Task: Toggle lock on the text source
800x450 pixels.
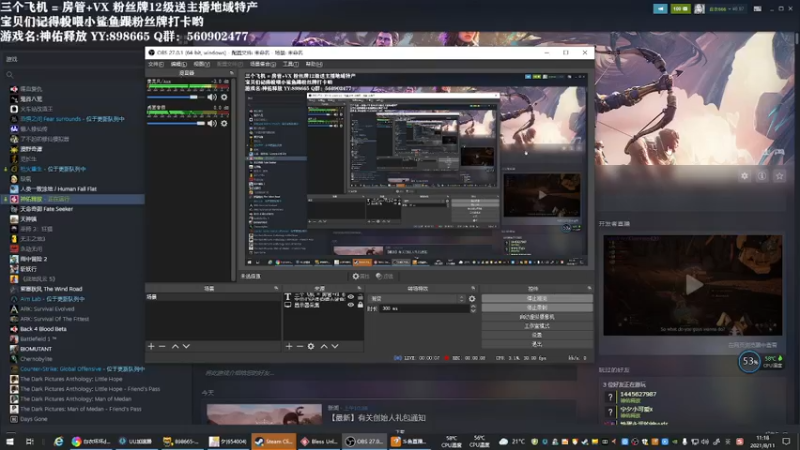Action: click(x=360, y=296)
